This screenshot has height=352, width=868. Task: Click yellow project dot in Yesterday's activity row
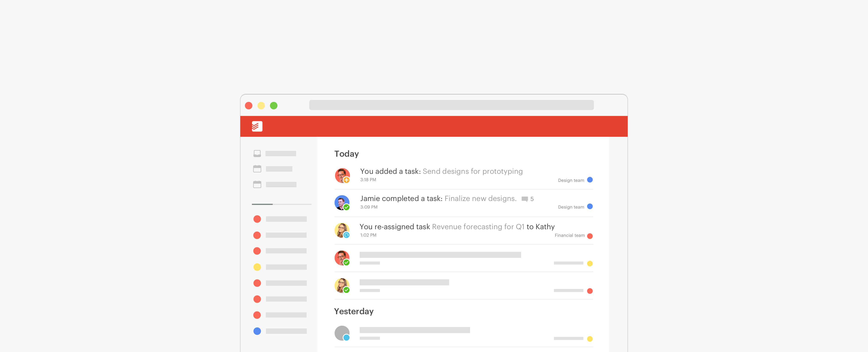point(590,339)
